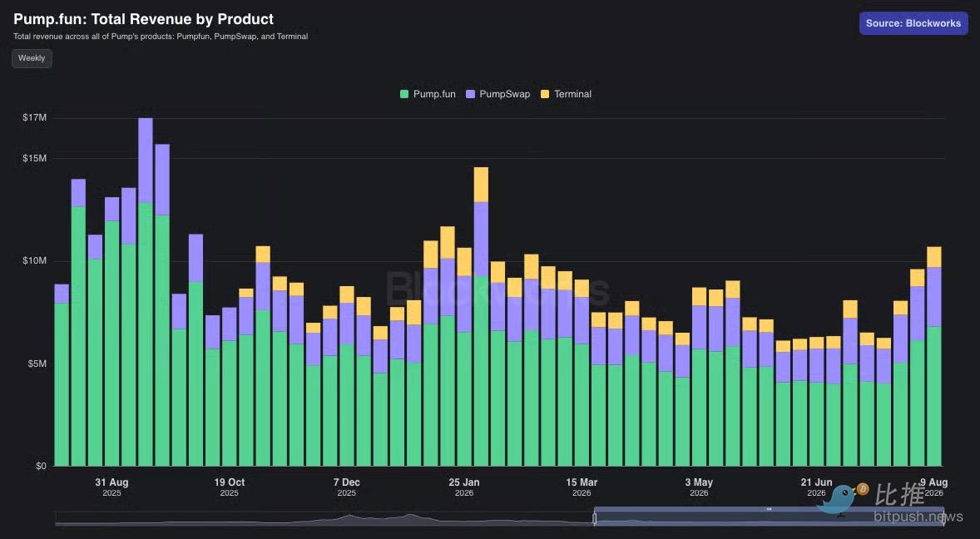Click the 25 Jan 2026 axis label
Image resolution: width=980 pixels, height=539 pixels.
coord(464,487)
